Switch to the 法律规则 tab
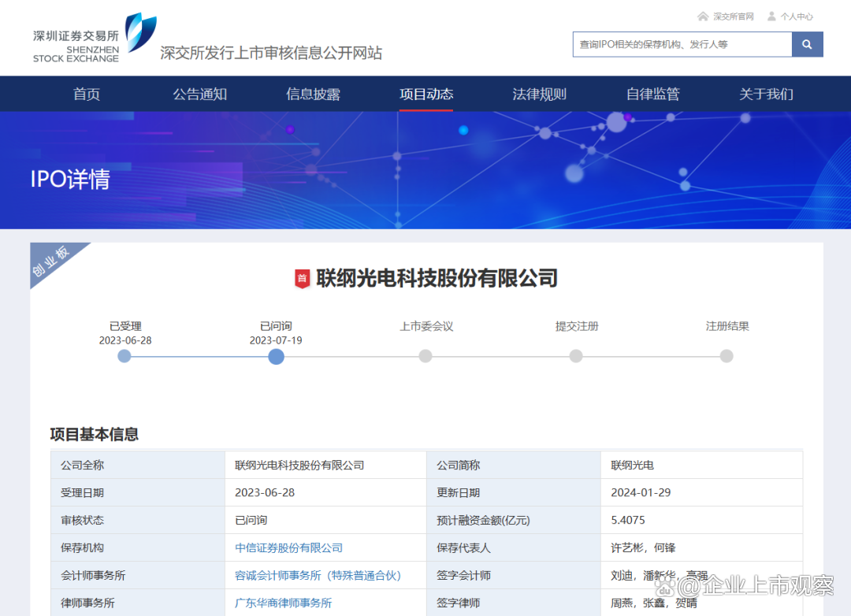This screenshot has width=851, height=616. pyautogui.click(x=539, y=93)
